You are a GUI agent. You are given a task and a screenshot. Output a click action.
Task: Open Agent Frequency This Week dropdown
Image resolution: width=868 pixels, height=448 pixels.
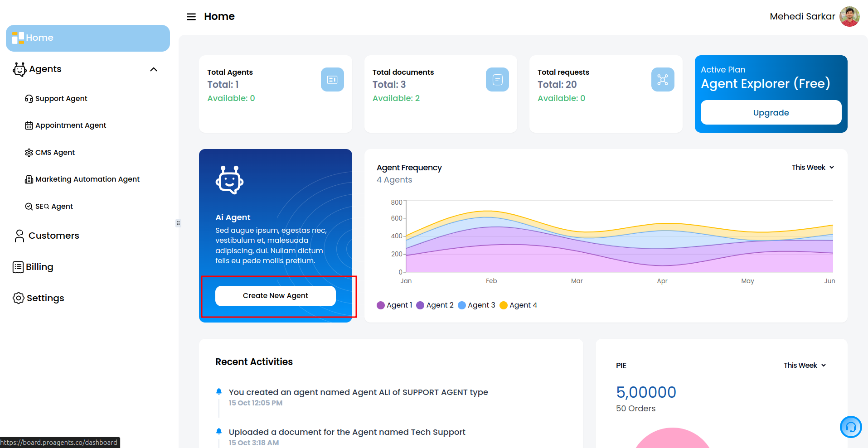[813, 168]
